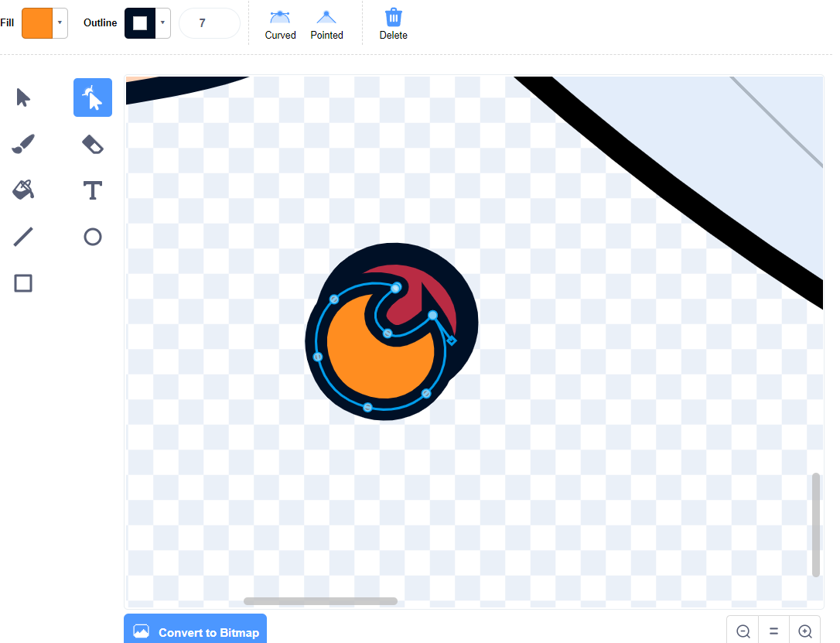Delete the selected point

click(393, 25)
